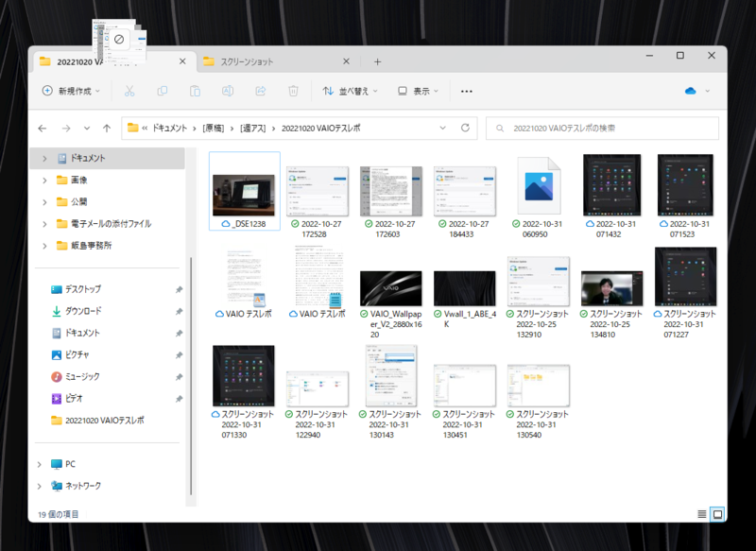The height and width of the screenshot is (551, 756).
Task: Open the see more ellipsis menu
Action: [x=466, y=91]
